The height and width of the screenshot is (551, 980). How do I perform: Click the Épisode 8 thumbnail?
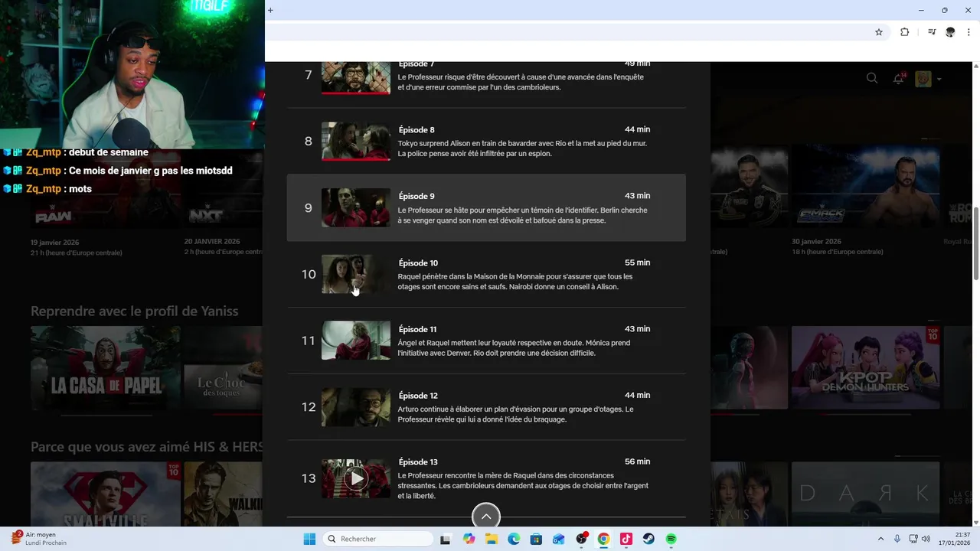click(356, 141)
